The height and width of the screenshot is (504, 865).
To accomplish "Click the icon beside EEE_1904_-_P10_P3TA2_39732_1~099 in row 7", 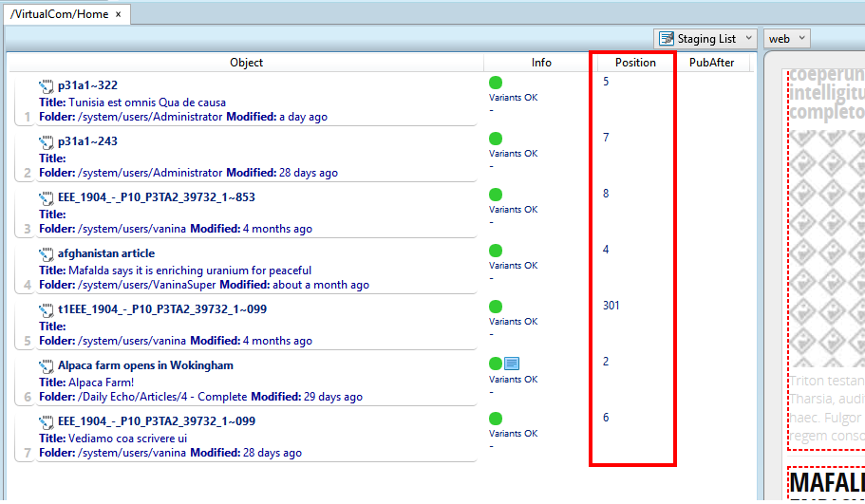I will pos(47,421).
